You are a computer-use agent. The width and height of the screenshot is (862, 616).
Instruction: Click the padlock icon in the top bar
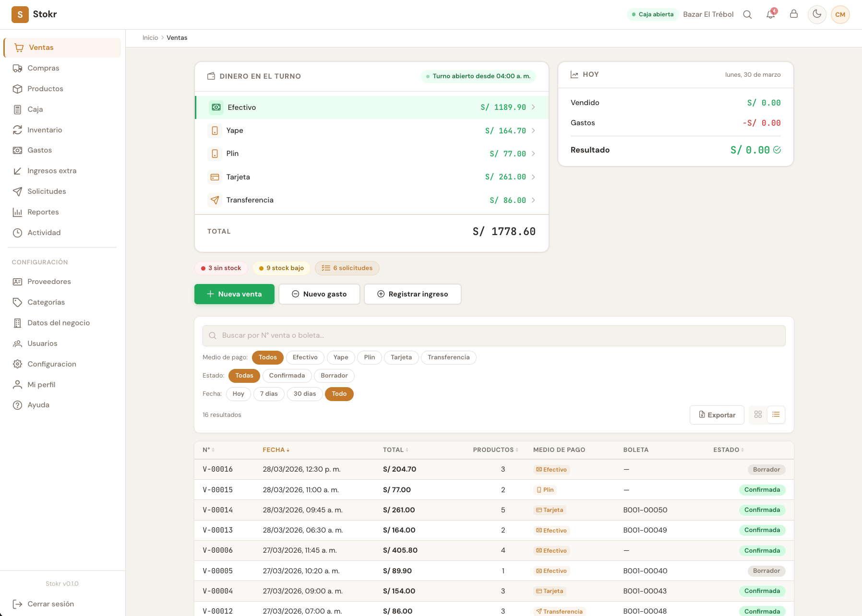pos(794,14)
